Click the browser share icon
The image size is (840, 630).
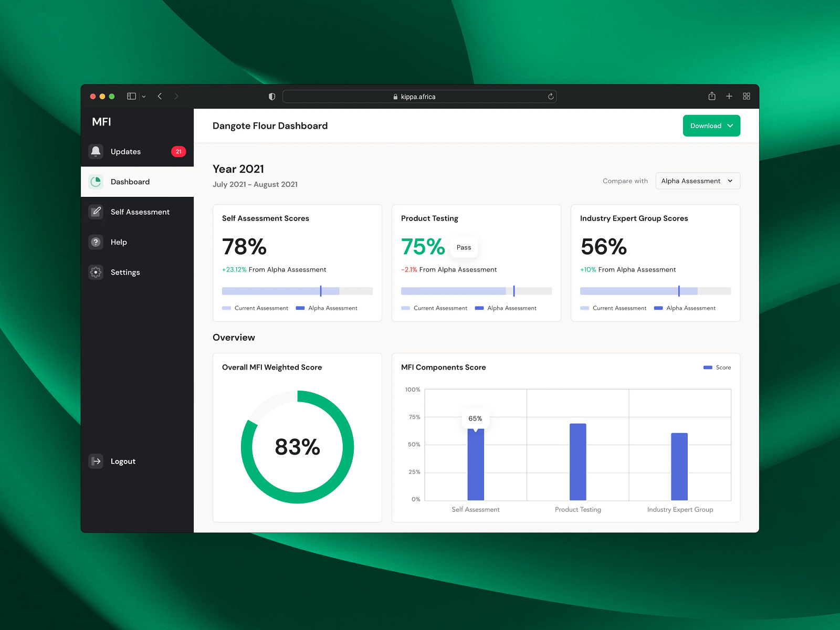pos(712,96)
